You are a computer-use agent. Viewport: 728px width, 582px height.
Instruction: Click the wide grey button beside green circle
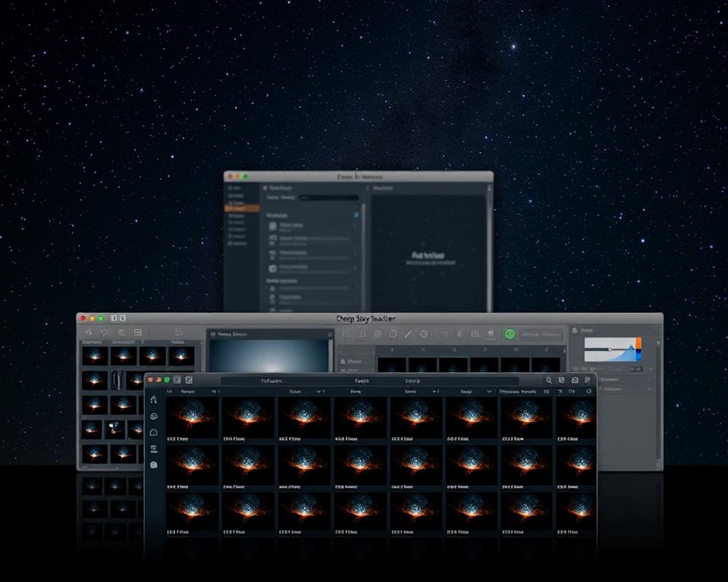click(541, 334)
